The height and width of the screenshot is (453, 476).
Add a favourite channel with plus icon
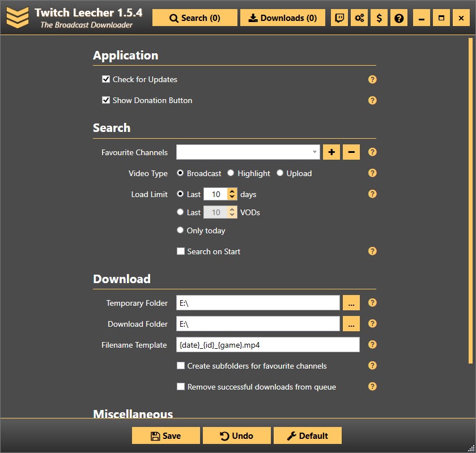pyautogui.click(x=331, y=152)
